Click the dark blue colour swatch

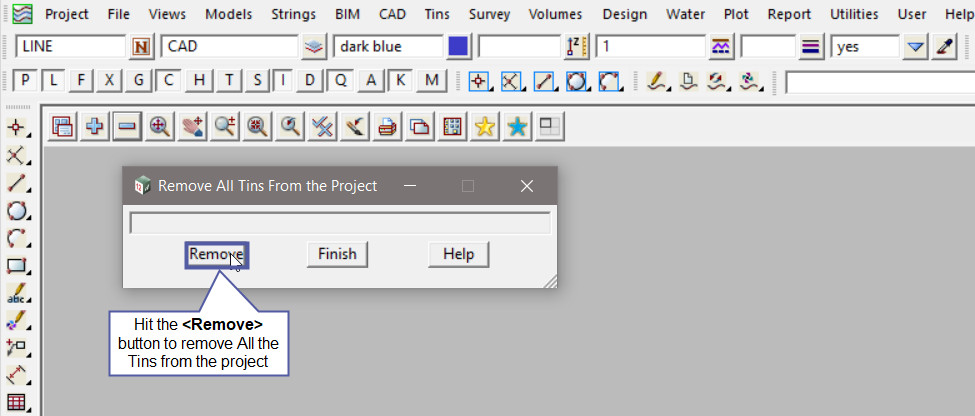click(x=459, y=46)
